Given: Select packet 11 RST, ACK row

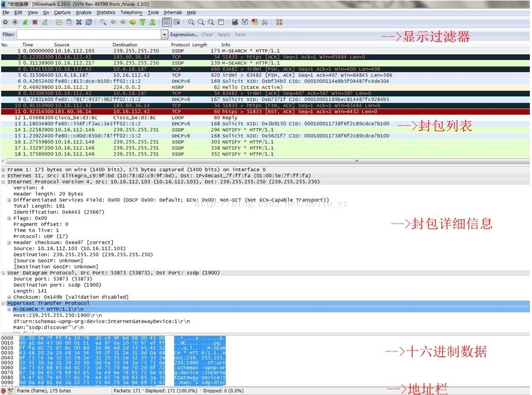Looking at the screenshot, I should pos(265,111).
